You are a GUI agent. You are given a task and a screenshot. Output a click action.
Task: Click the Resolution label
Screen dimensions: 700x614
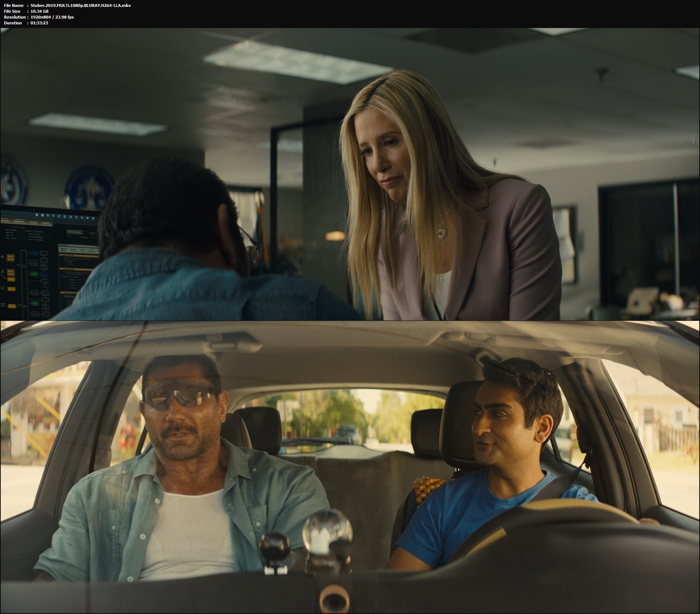[15, 17]
